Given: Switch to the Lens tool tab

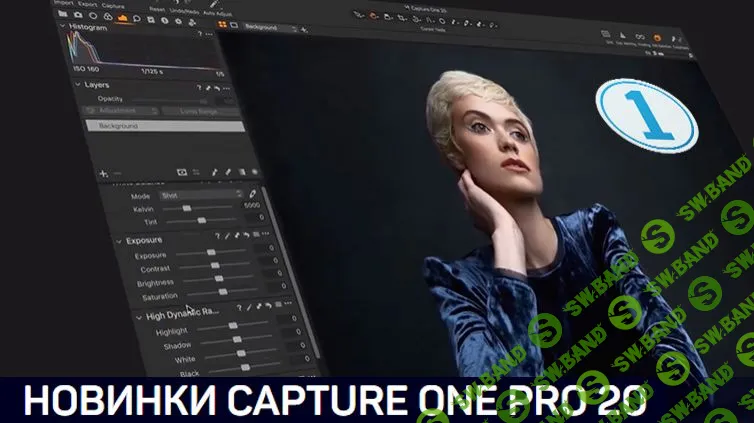Looking at the screenshot, I should tap(93, 16).
